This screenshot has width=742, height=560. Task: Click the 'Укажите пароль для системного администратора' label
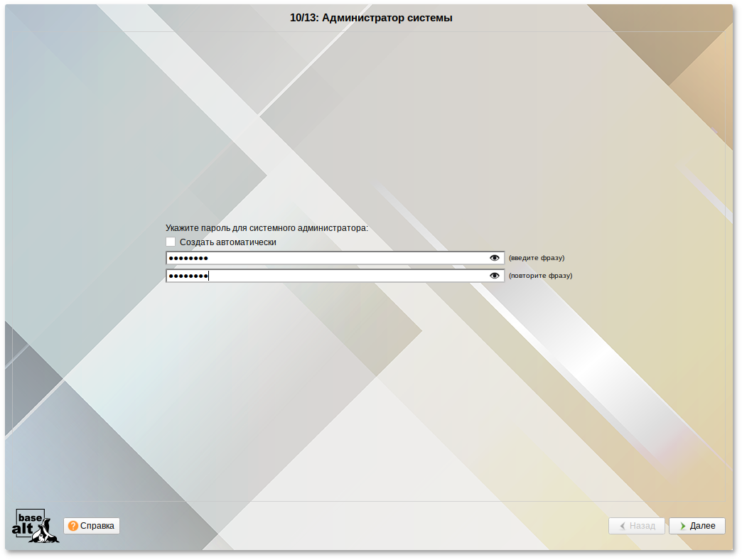(267, 228)
